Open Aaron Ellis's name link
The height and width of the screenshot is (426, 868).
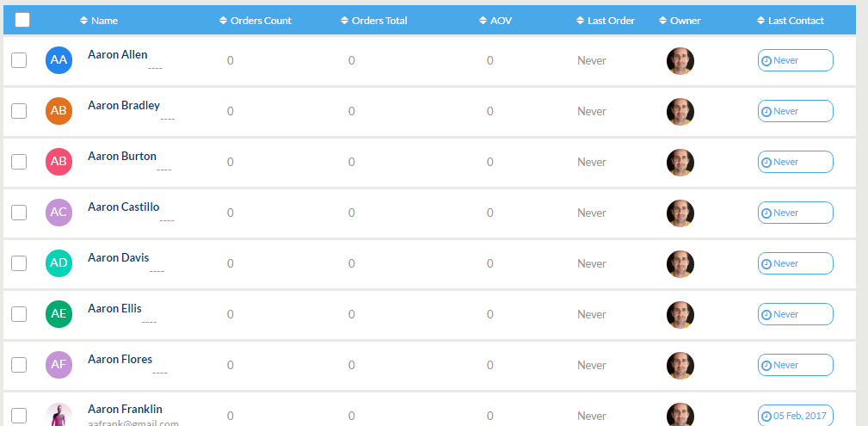point(114,309)
